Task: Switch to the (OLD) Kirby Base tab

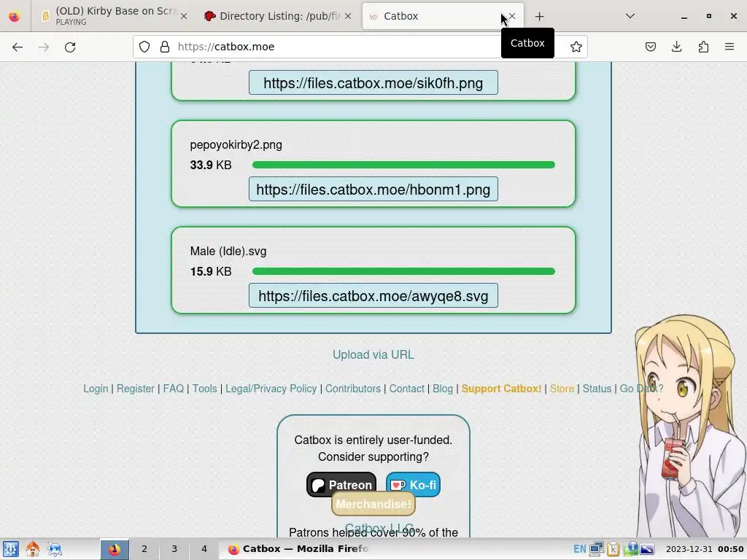Action: 113,16
